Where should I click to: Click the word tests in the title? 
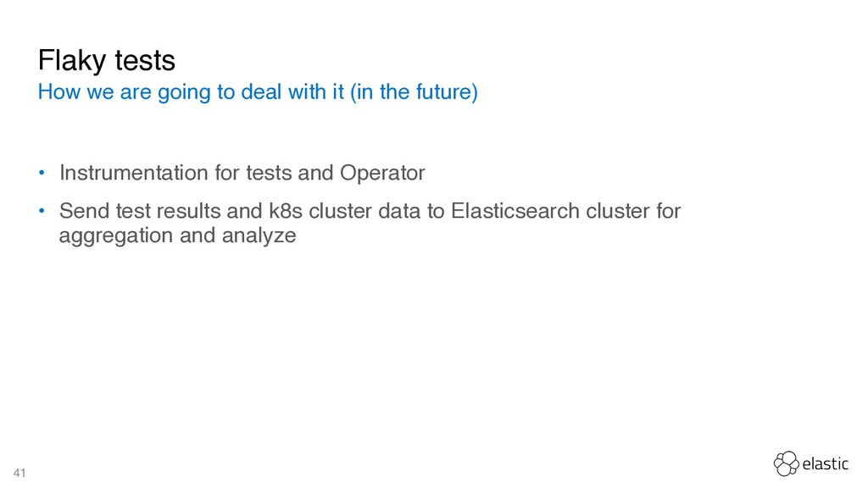tap(145, 61)
